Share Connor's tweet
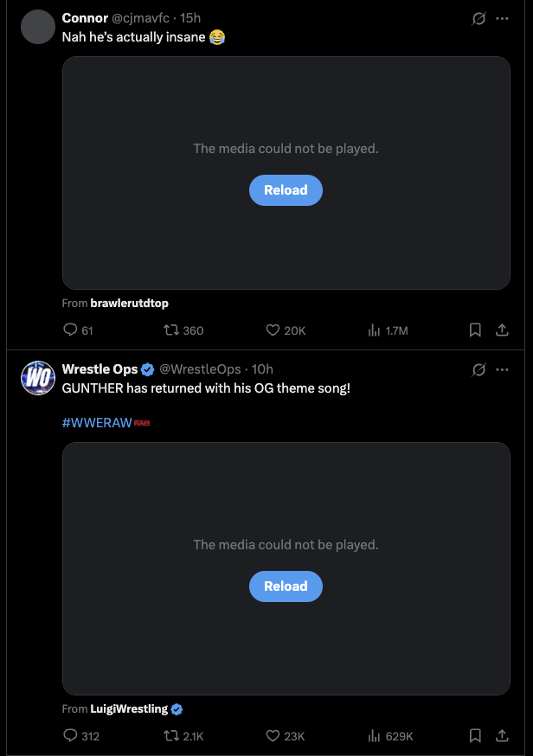 501,330
